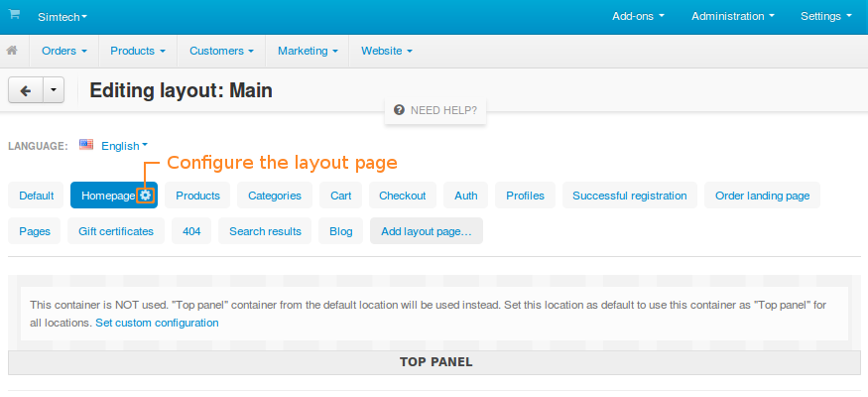Image resolution: width=868 pixels, height=397 pixels.
Task: Click the Editing layout: Main title
Action: coord(181,90)
